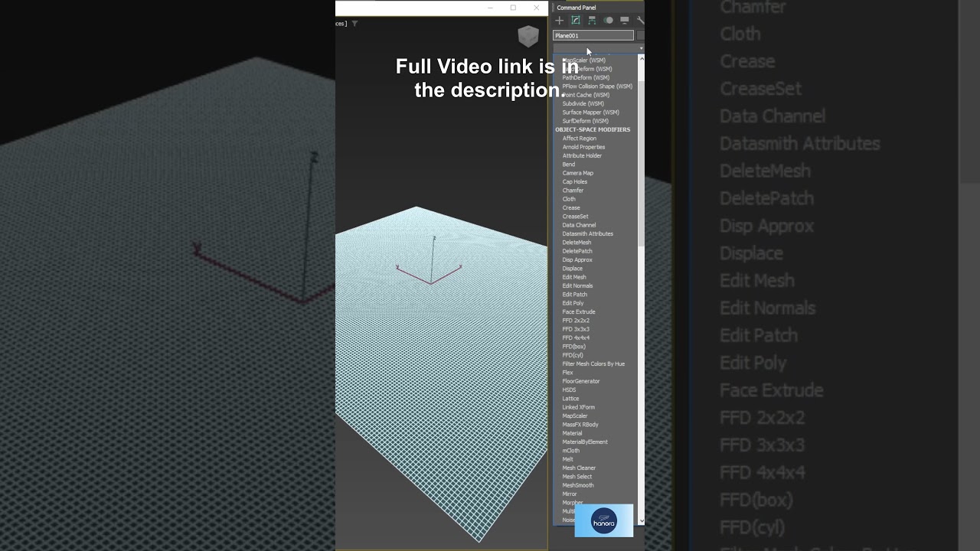Select the HSDS modifier
This screenshot has height=551, width=980.
pyautogui.click(x=569, y=390)
